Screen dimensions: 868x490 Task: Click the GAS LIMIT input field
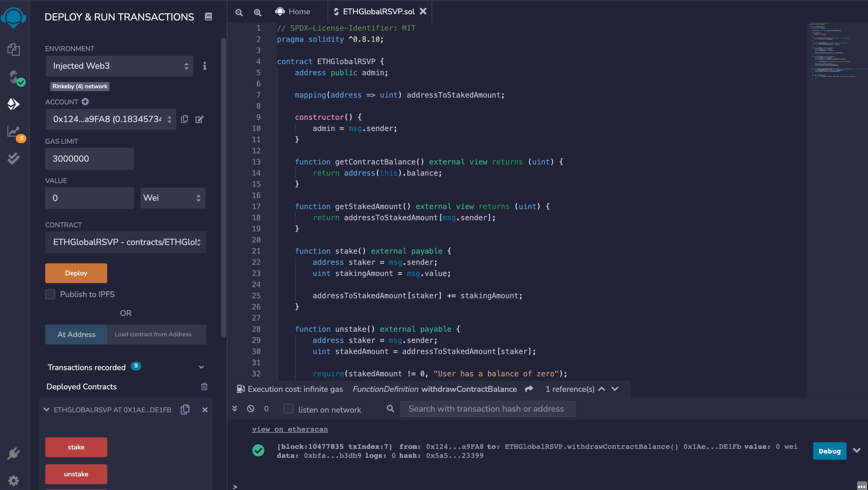[90, 159]
